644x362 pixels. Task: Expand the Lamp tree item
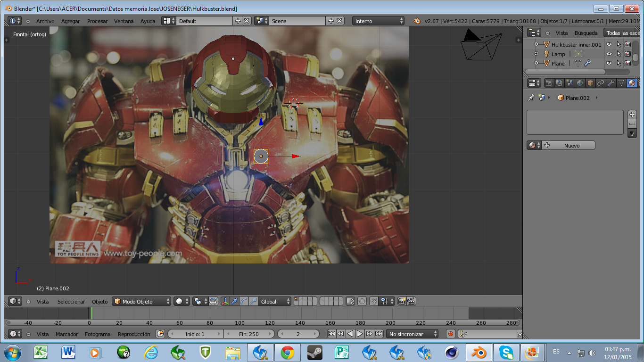pyautogui.click(x=536, y=54)
